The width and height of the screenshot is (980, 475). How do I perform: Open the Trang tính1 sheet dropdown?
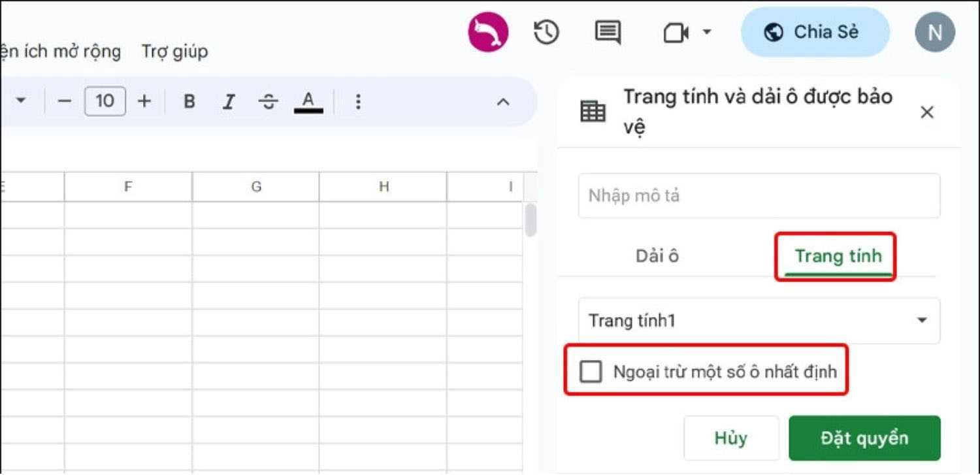pyautogui.click(x=759, y=321)
